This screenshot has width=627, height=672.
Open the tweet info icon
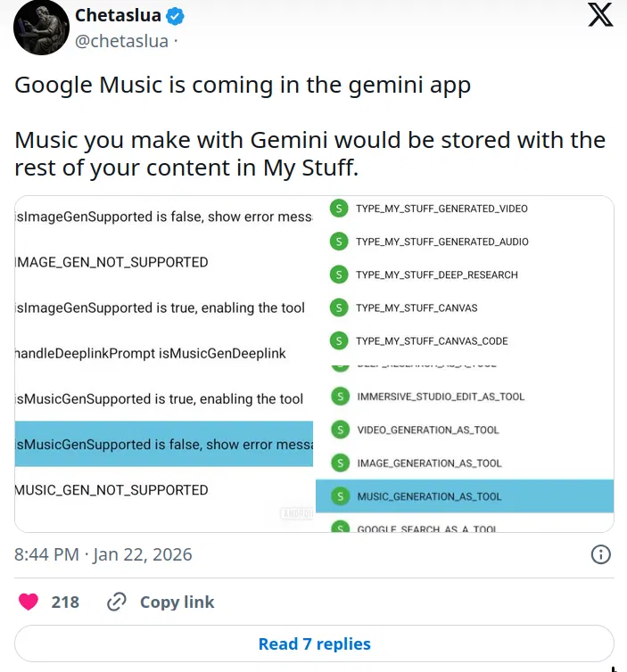(x=601, y=554)
